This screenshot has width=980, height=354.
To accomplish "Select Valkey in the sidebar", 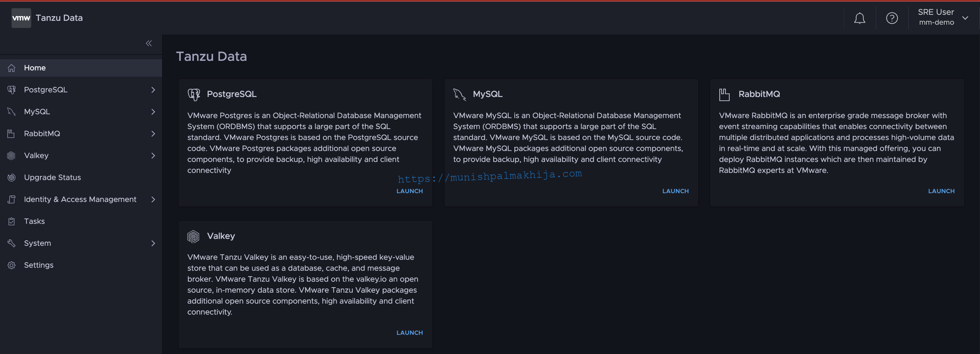I will pos(81,156).
